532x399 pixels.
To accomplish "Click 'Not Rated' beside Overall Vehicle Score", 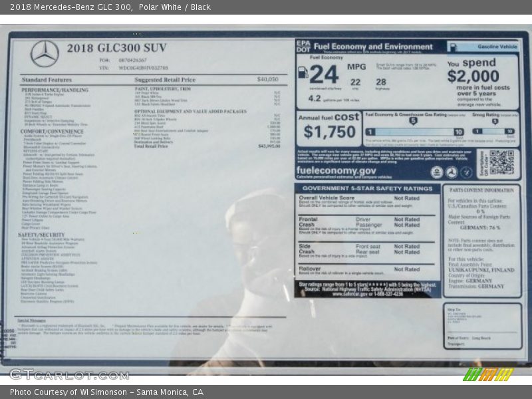I will pos(407,198).
